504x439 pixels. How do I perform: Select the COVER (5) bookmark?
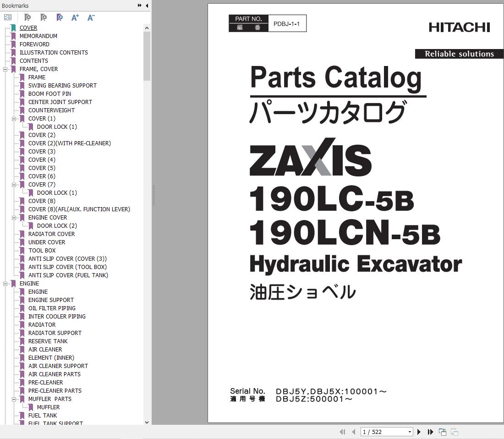point(42,168)
